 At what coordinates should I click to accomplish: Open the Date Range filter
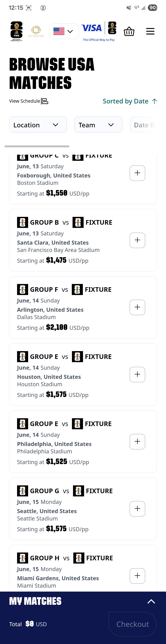click(x=144, y=124)
